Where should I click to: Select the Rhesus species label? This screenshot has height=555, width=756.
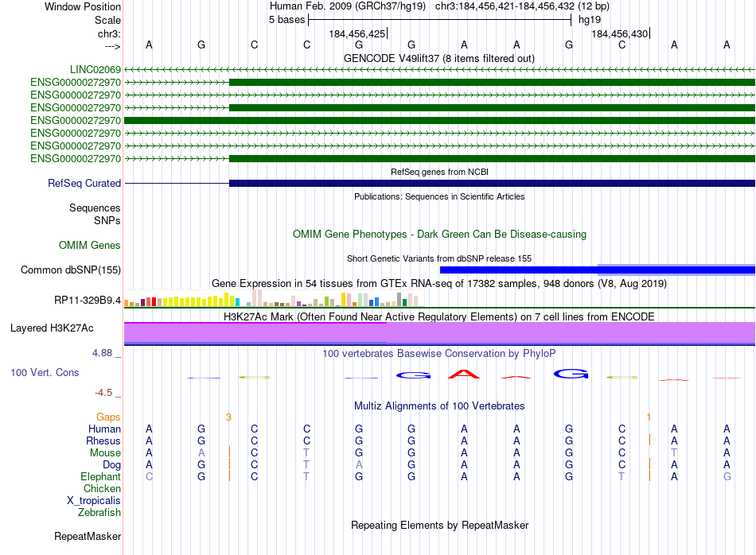coord(103,441)
